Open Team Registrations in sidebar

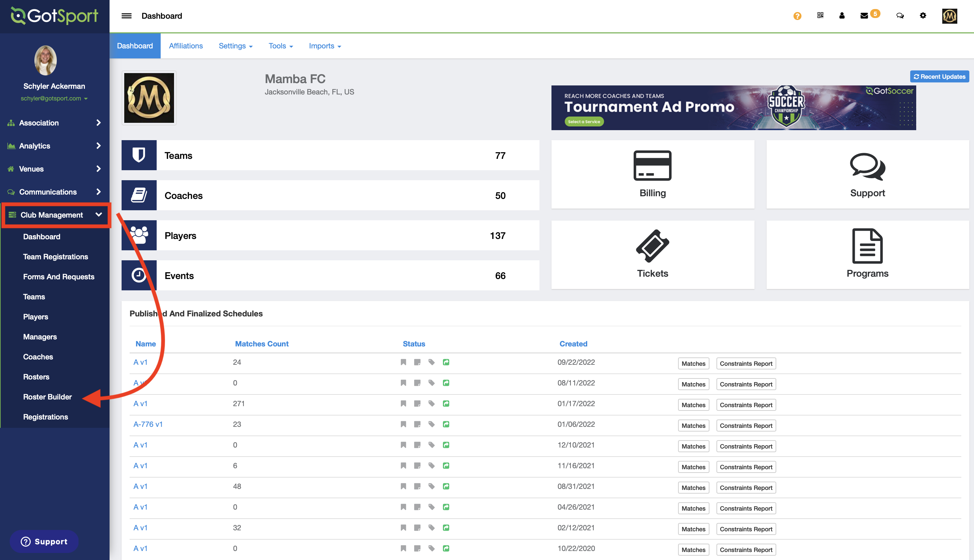click(x=55, y=257)
